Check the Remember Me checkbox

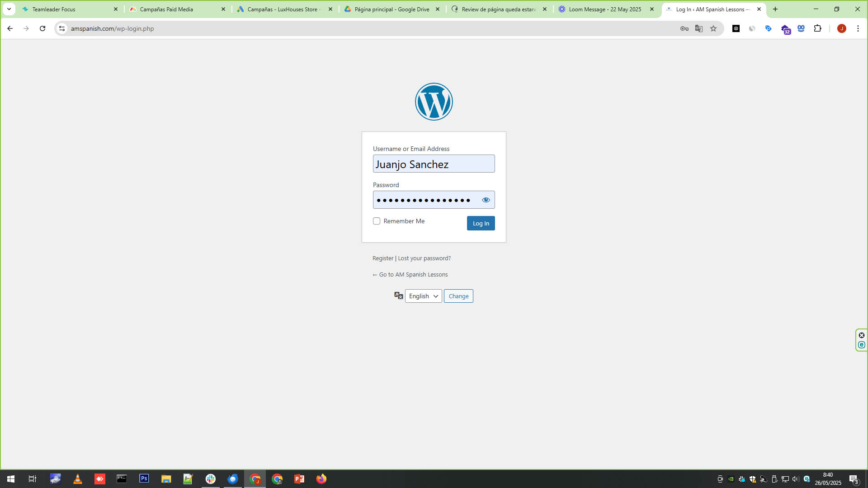377,221
